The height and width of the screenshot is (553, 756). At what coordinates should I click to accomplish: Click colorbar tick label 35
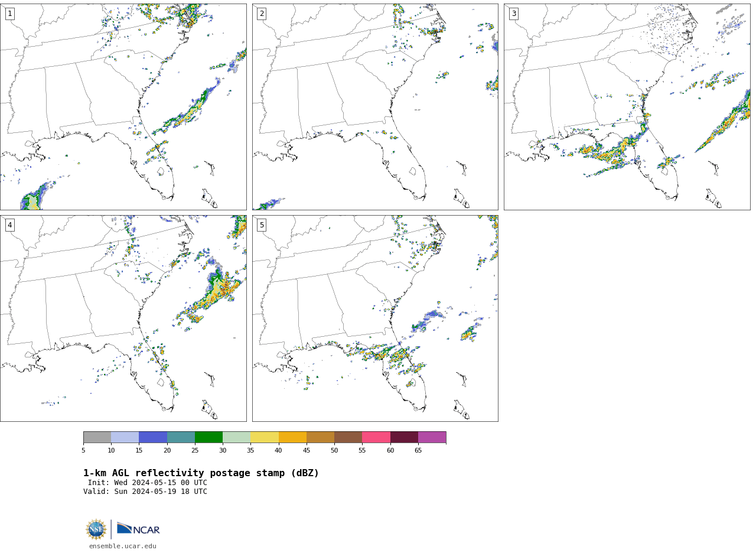click(x=250, y=451)
